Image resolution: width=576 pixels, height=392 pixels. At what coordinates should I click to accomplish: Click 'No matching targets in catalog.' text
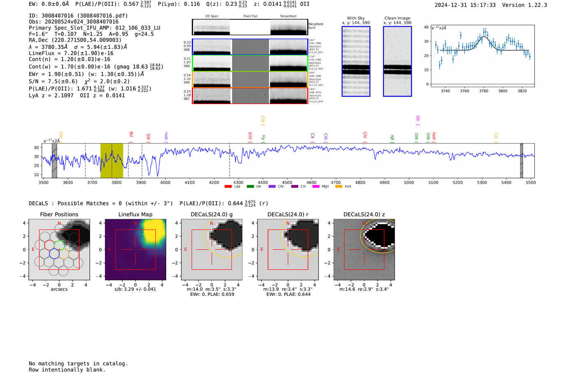(x=78, y=364)
